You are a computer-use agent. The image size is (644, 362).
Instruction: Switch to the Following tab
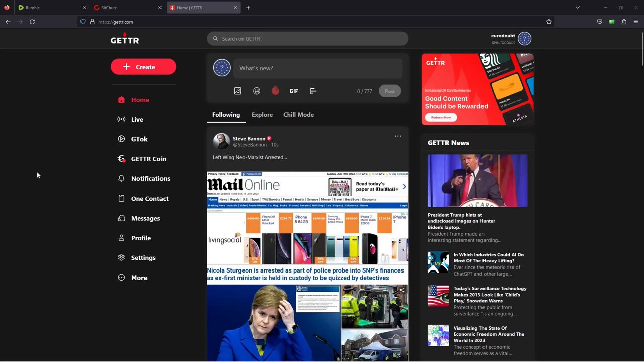click(226, 115)
